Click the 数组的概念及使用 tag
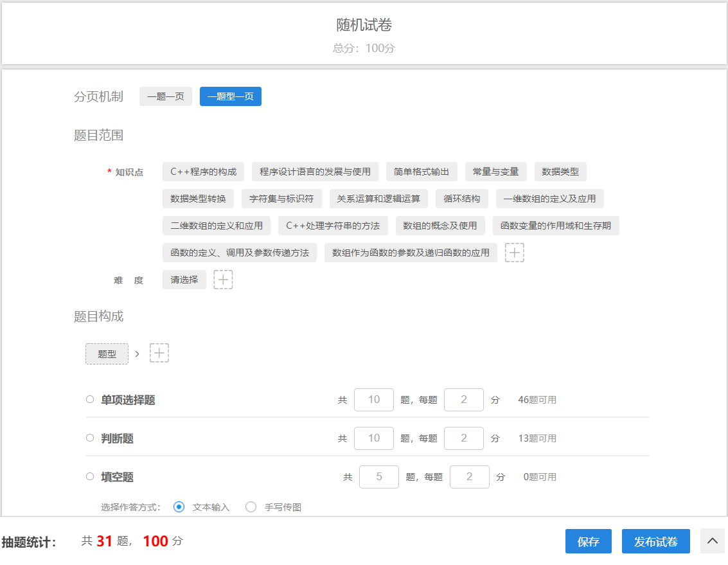The height and width of the screenshot is (565, 728). tap(440, 226)
